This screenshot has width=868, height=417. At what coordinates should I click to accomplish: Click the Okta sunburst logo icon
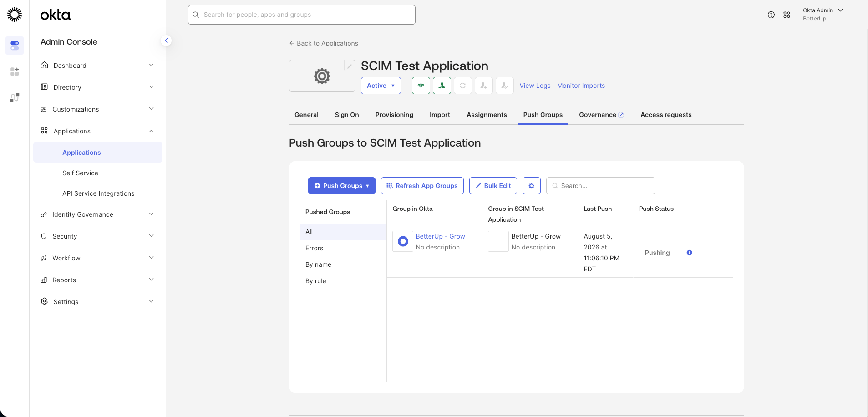(15, 15)
